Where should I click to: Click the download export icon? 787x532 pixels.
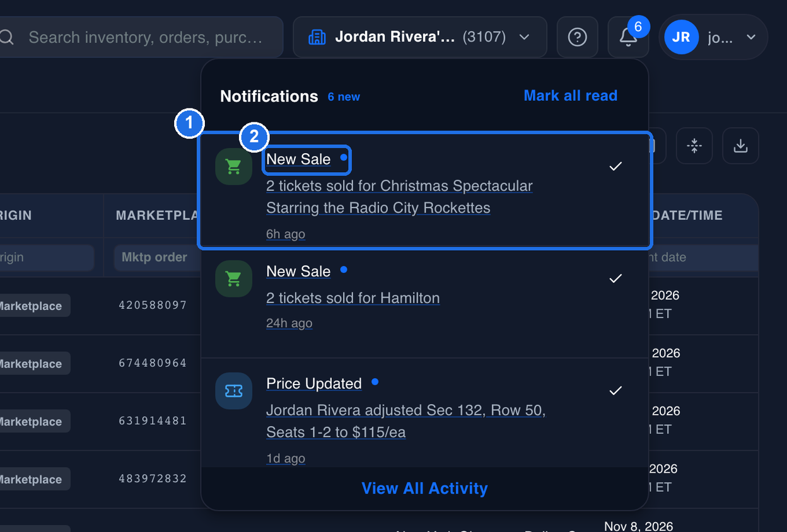(740, 146)
